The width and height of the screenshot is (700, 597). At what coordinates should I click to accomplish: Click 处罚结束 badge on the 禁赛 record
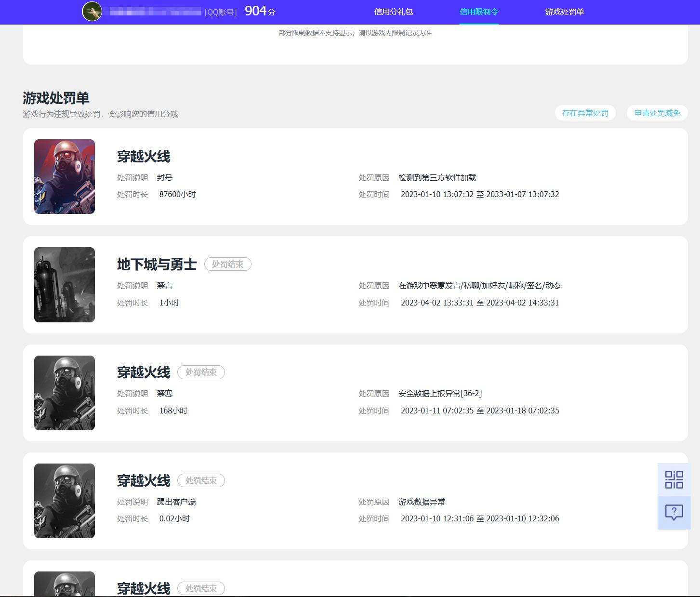click(x=201, y=372)
